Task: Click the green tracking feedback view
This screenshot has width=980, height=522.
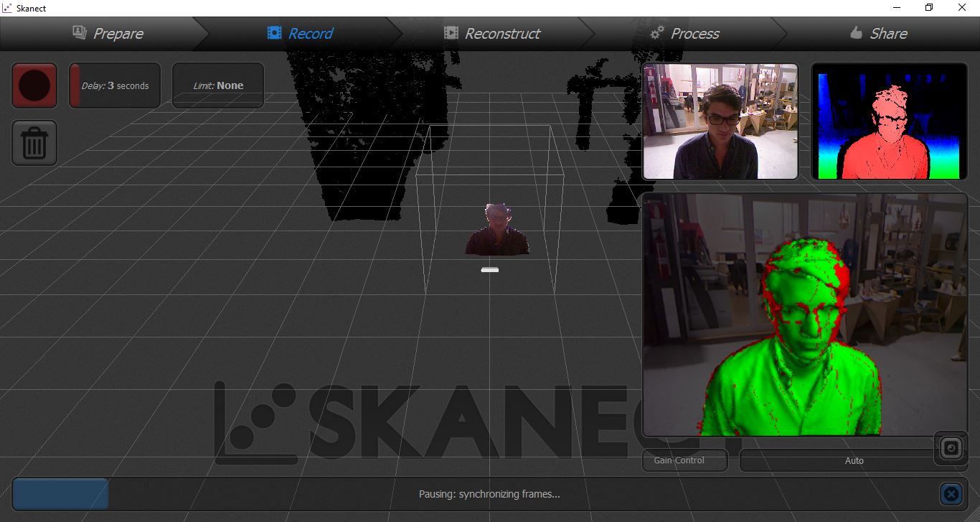Action: pyautogui.click(x=805, y=314)
